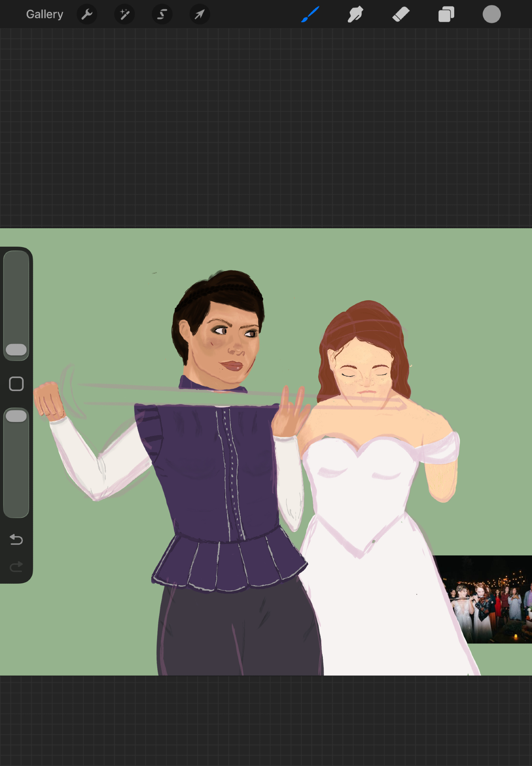Return to the Gallery
This screenshot has height=766, width=532.
pos(44,15)
